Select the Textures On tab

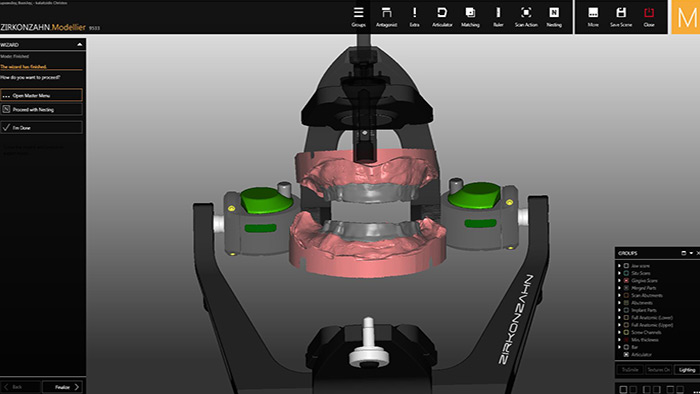658,370
